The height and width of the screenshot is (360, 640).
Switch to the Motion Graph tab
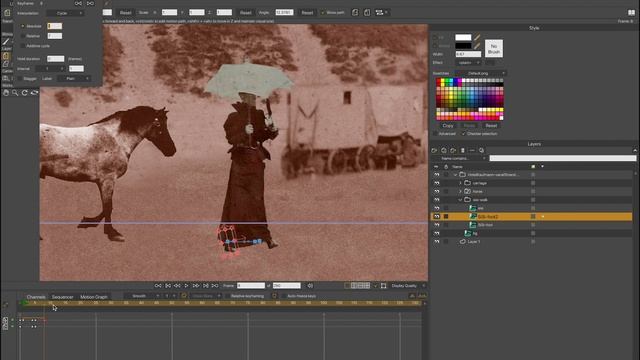click(x=93, y=297)
